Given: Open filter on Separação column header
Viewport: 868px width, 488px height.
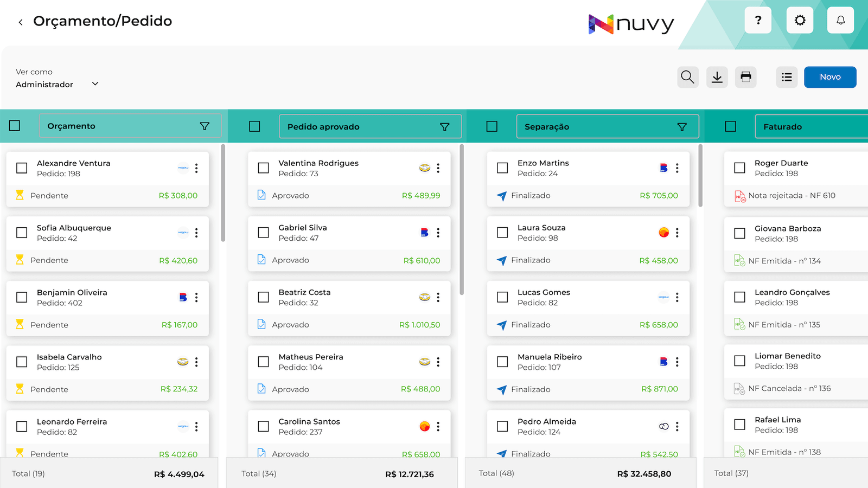Looking at the screenshot, I should point(682,127).
